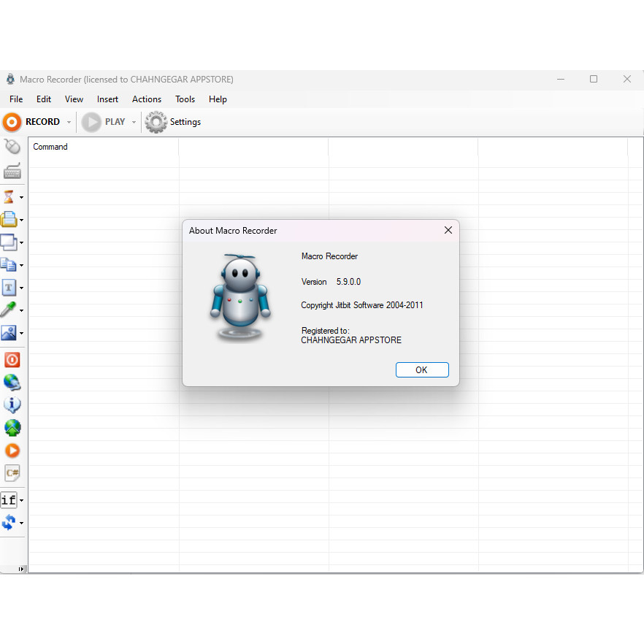Click the orange play macro icon in sidebar
The width and height of the screenshot is (644, 644).
click(x=12, y=451)
